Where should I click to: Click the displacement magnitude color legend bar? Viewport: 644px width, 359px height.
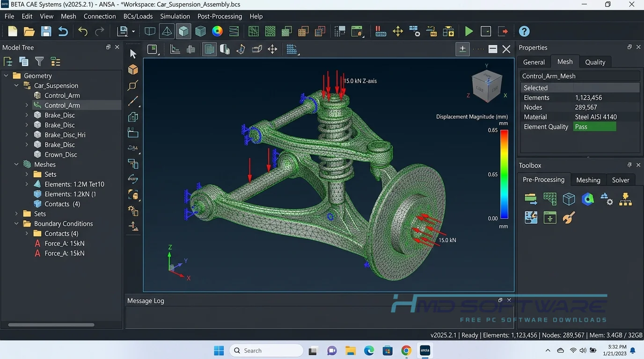pyautogui.click(x=504, y=174)
